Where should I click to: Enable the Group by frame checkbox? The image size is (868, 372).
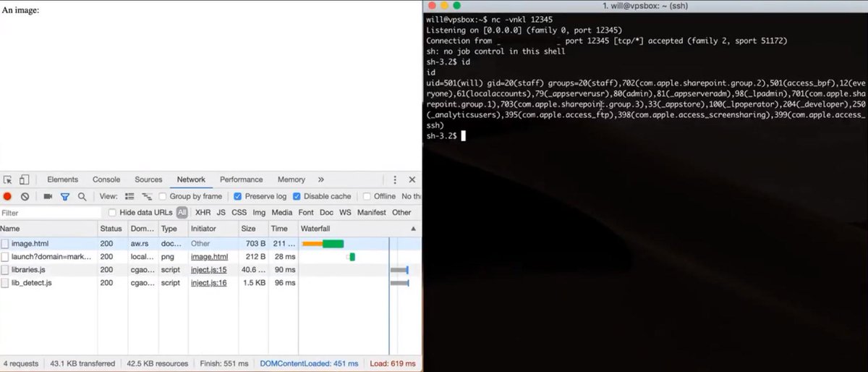(x=163, y=196)
